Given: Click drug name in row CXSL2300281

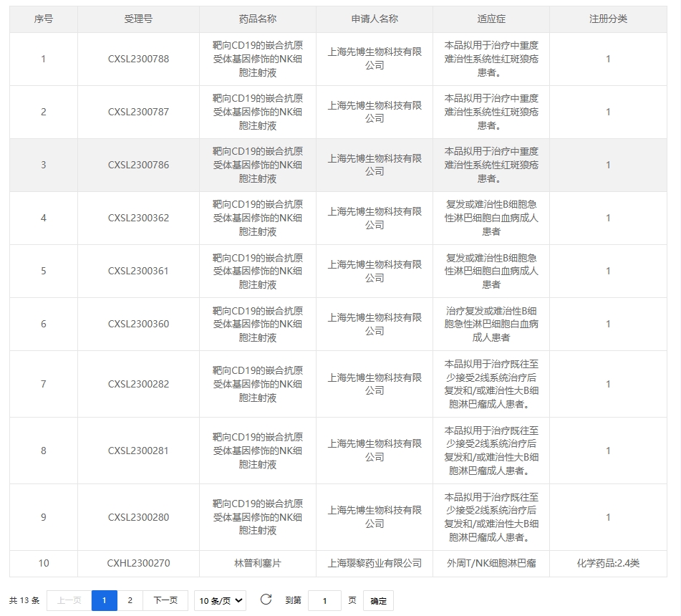Looking at the screenshot, I should tap(258, 451).
